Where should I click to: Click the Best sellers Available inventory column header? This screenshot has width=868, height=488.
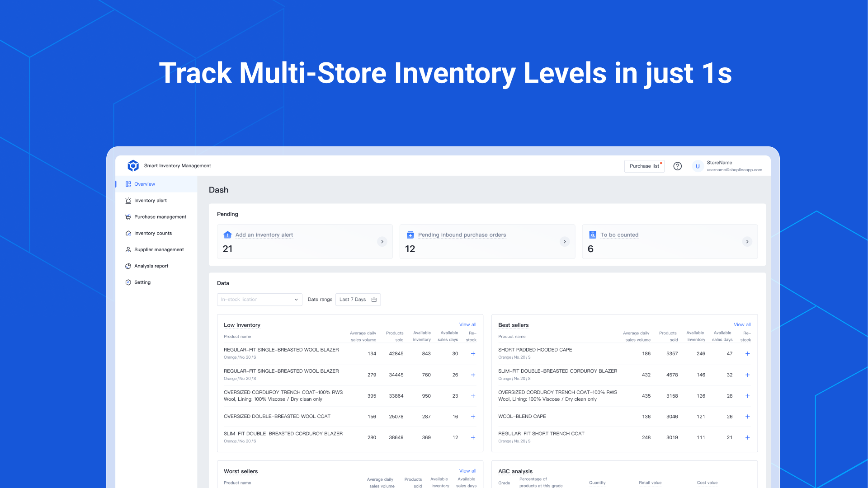coord(695,337)
